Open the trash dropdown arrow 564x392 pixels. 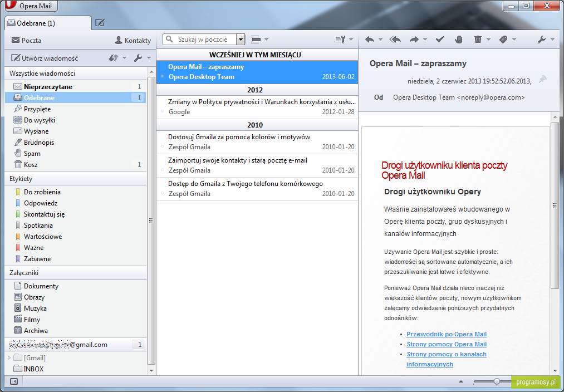(x=488, y=40)
